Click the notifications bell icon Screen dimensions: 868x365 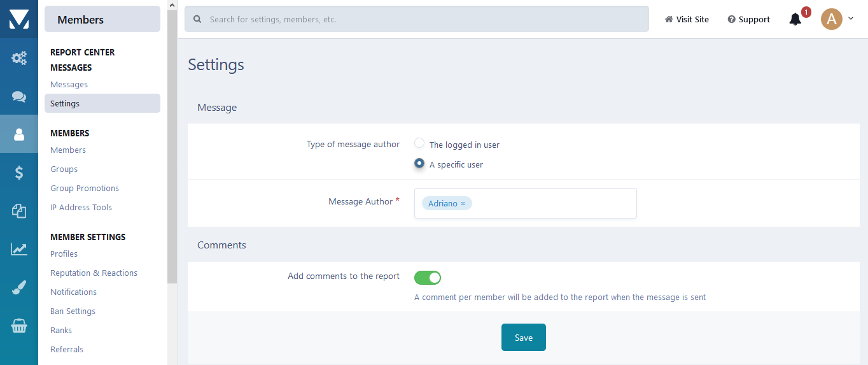(795, 20)
